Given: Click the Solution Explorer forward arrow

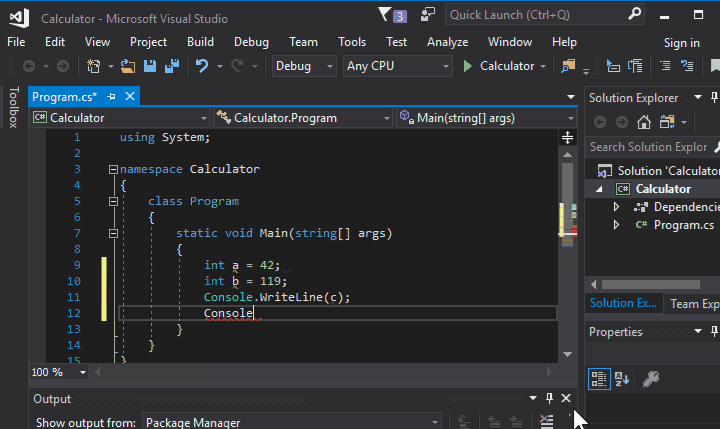Looking at the screenshot, I should tap(622, 122).
